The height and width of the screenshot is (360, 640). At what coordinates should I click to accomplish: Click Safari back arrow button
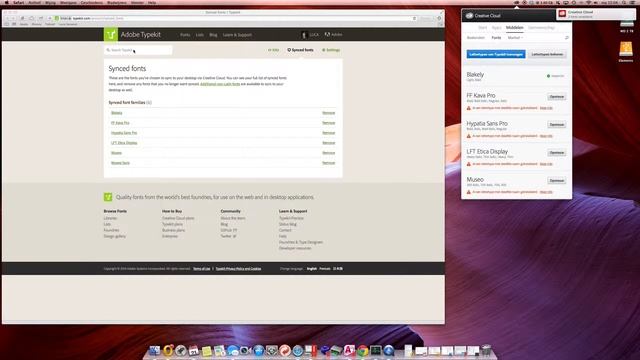click(7, 18)
